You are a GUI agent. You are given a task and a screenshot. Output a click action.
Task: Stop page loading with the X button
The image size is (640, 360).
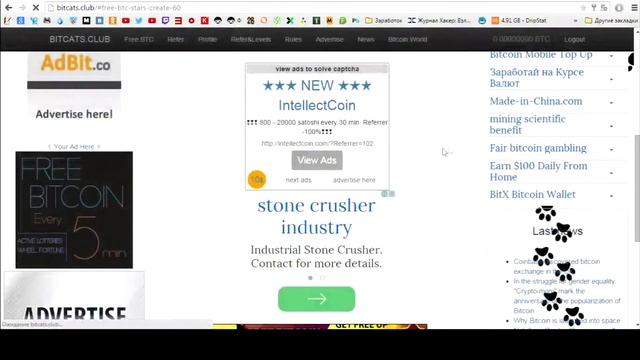click(x=36, y=8)
